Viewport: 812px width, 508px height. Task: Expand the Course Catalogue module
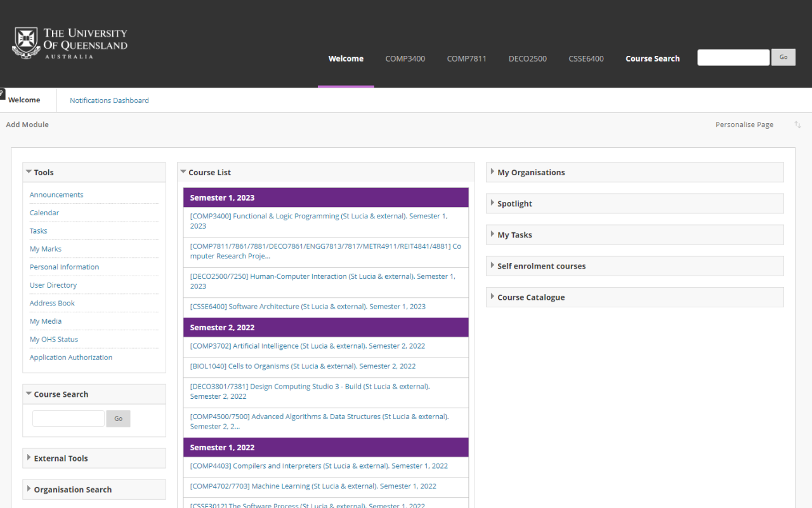492,296
